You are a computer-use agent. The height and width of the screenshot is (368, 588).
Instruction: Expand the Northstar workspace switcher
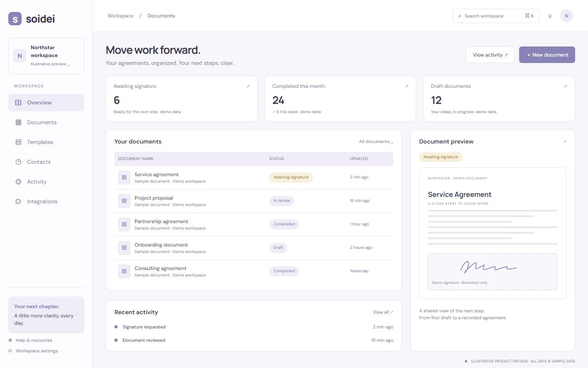(x=46, y=56)
